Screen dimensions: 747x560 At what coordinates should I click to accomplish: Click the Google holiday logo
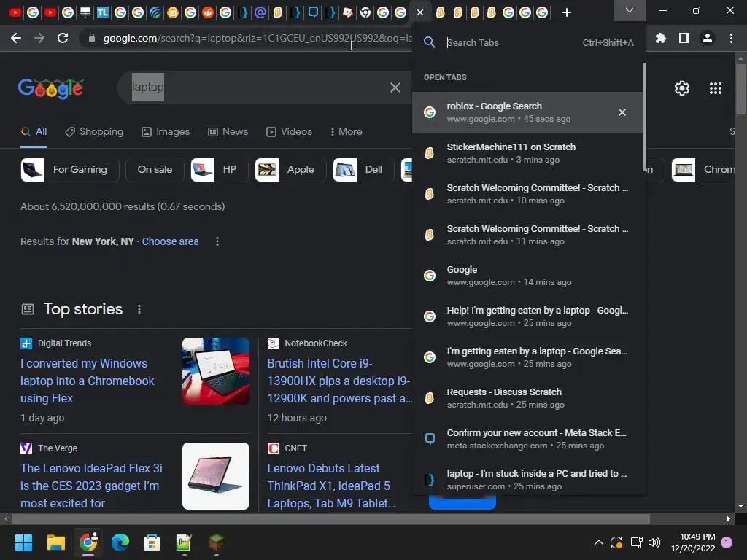[51, 88]
